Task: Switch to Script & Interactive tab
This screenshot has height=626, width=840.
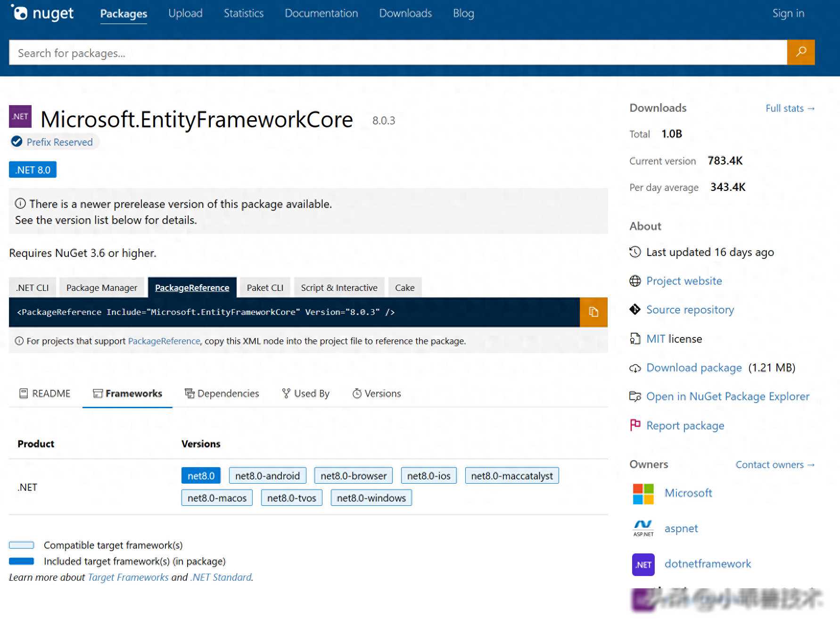Action: click(339, 288)
